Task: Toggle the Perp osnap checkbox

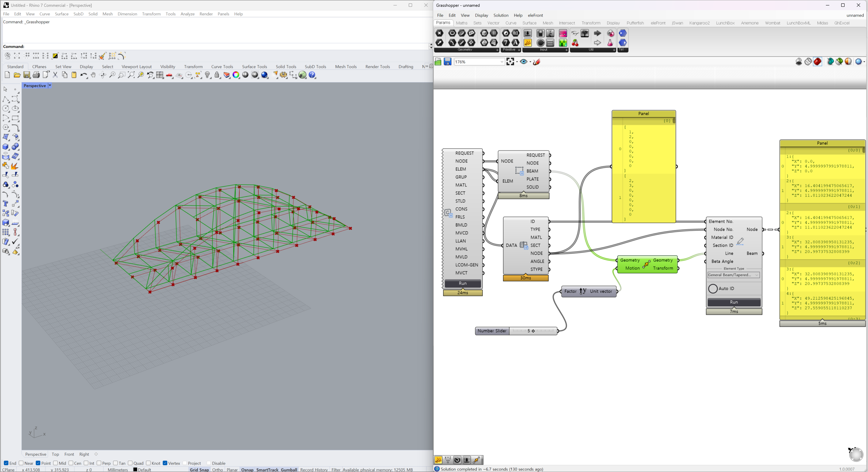Action: click(x=99, y=463)
